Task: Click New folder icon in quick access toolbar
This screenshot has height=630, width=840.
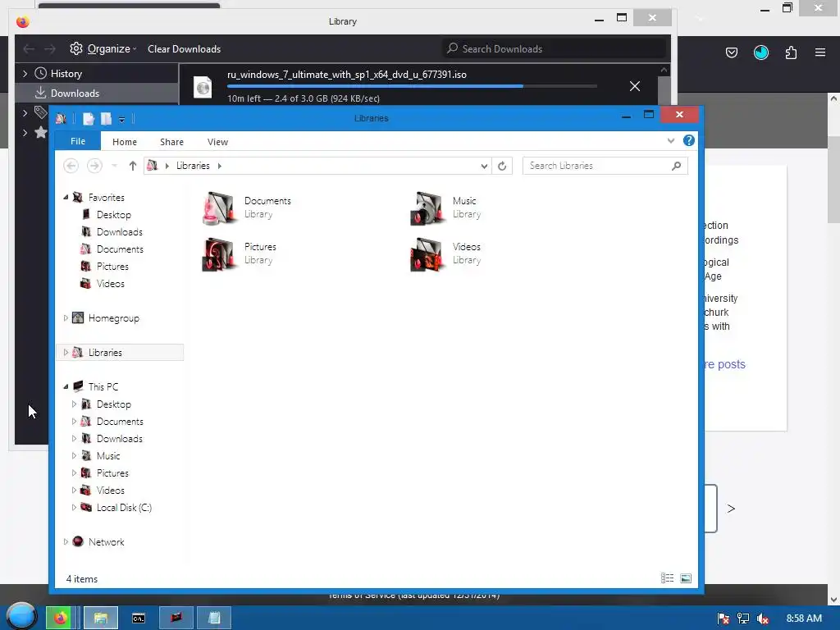Action: pos(106,119)
